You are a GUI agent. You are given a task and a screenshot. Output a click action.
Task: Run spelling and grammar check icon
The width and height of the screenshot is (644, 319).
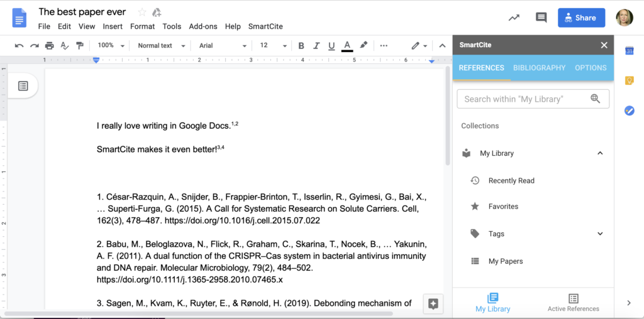tap(65, 45)
